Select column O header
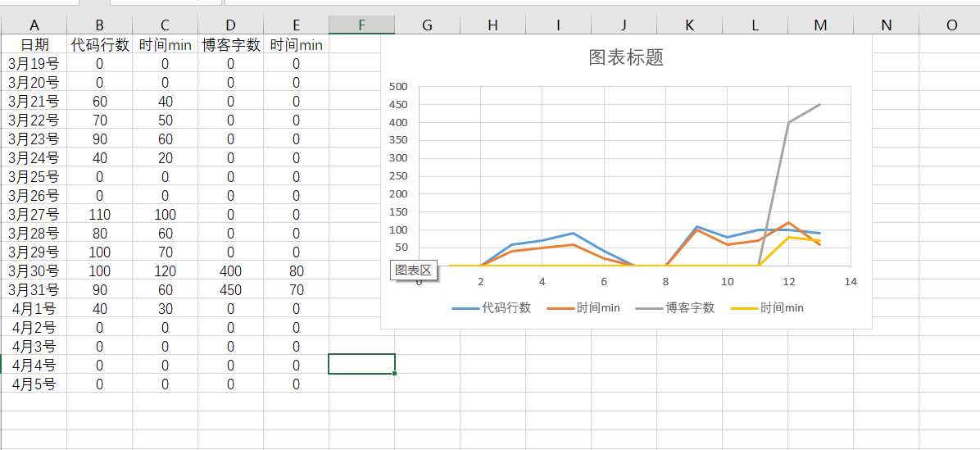The image size is (980, 450). point(950,25)
